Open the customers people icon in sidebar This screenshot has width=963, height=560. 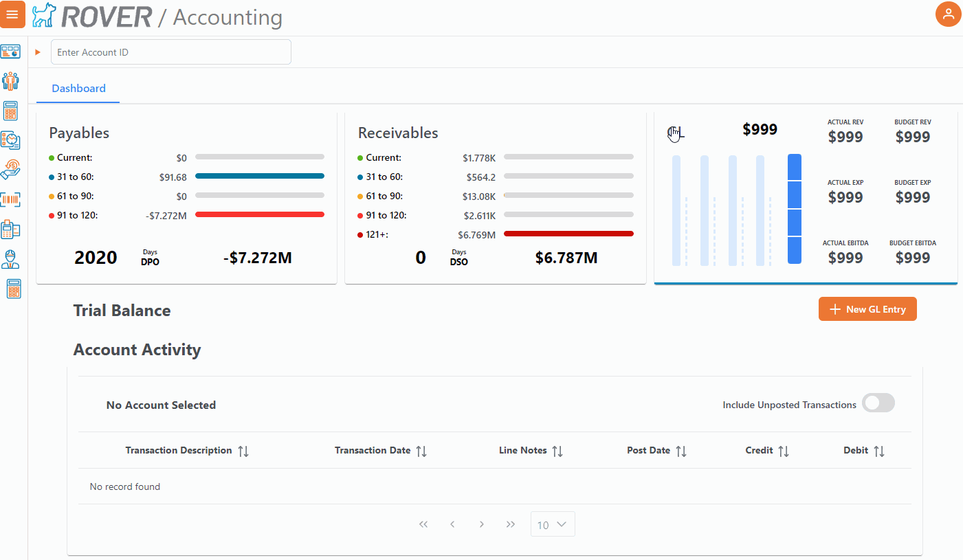10,81
